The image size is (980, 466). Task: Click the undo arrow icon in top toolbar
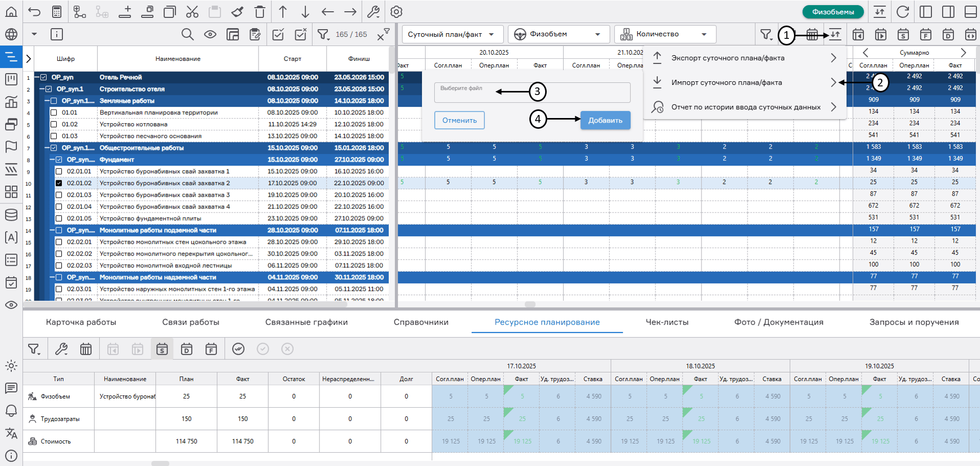point(34,12)
